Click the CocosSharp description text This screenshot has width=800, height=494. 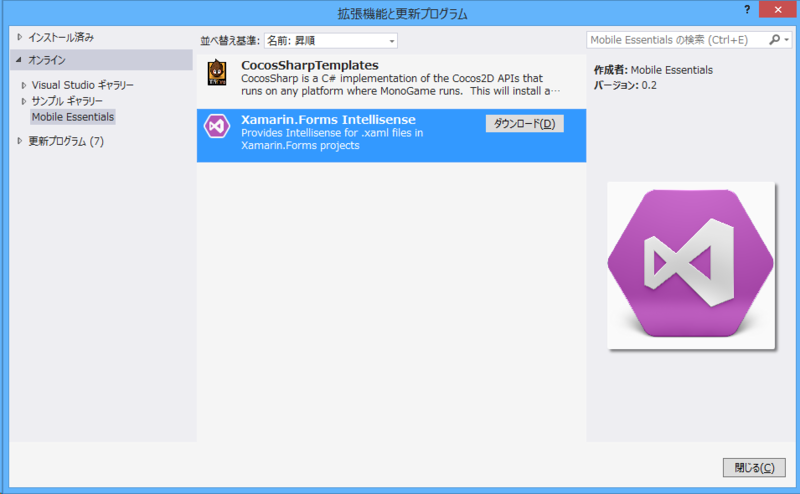point(401,85)
